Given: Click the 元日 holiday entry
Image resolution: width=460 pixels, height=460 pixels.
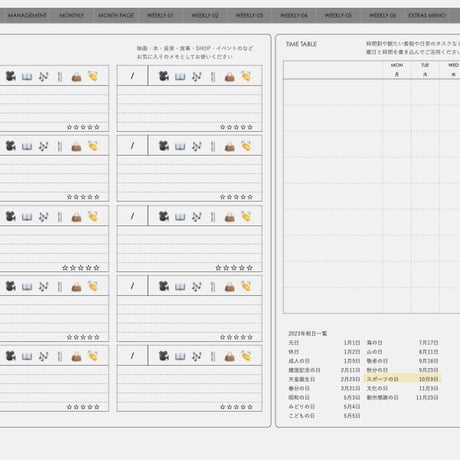Looking at the screenshot, I should (294, 343).
